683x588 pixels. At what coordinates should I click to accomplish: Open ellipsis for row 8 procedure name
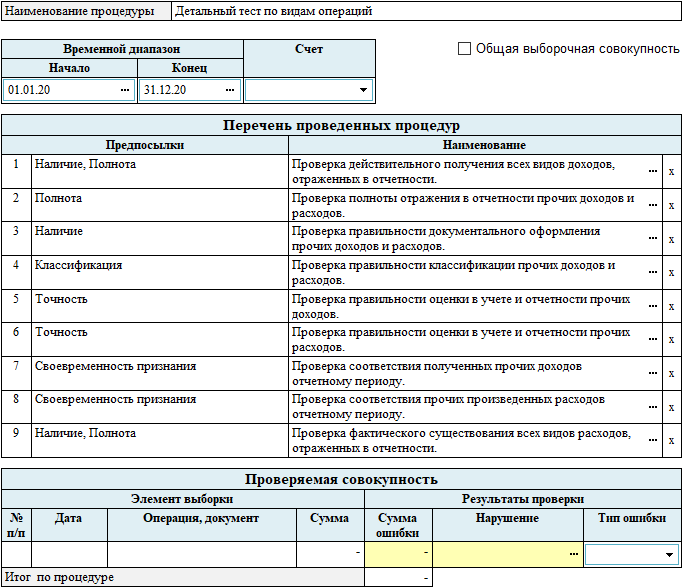[x=653, y=407]
